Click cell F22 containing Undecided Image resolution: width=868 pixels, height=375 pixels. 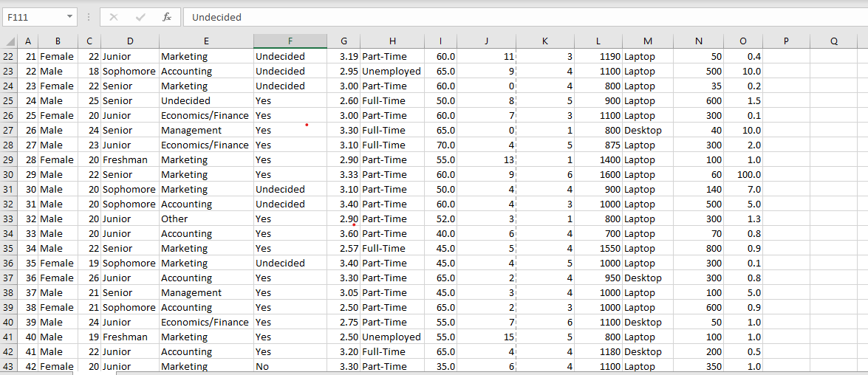[290, 56]
